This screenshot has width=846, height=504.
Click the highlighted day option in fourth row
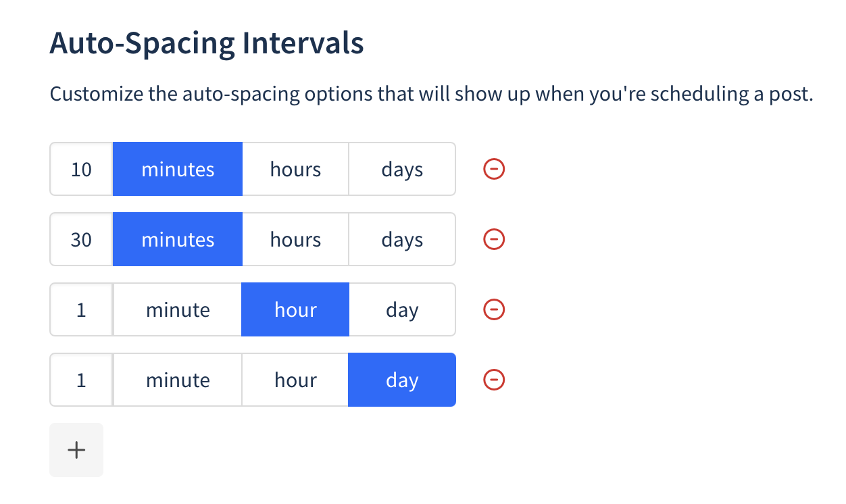click(402, 380)
